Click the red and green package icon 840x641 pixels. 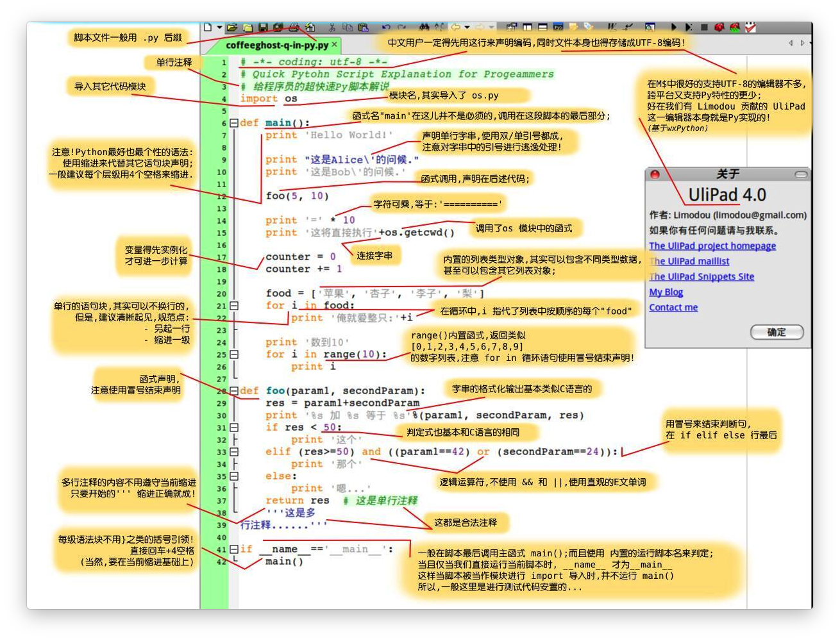(x=735, y=28)
